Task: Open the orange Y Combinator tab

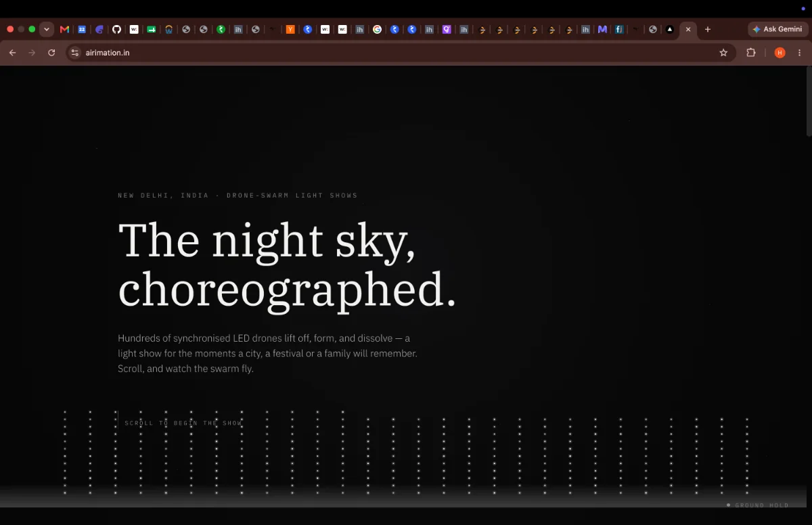Action: (290, 30)
